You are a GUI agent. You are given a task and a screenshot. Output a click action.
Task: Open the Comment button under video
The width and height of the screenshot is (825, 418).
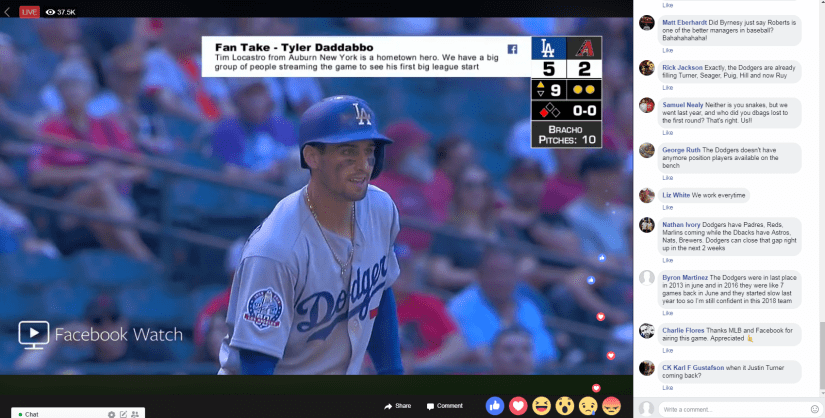(x=445, y=406)
